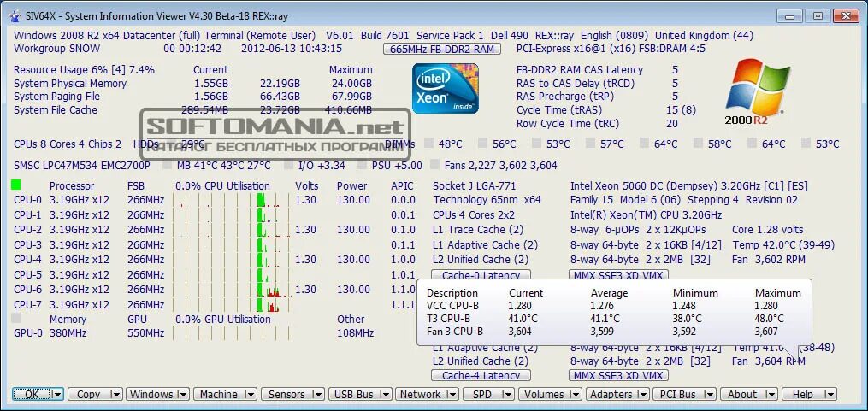The height and width of the screenshot is (411, 868).
Task: Click the GPU-0 row label
Action: pyautogui.click(x=27, y=333)
